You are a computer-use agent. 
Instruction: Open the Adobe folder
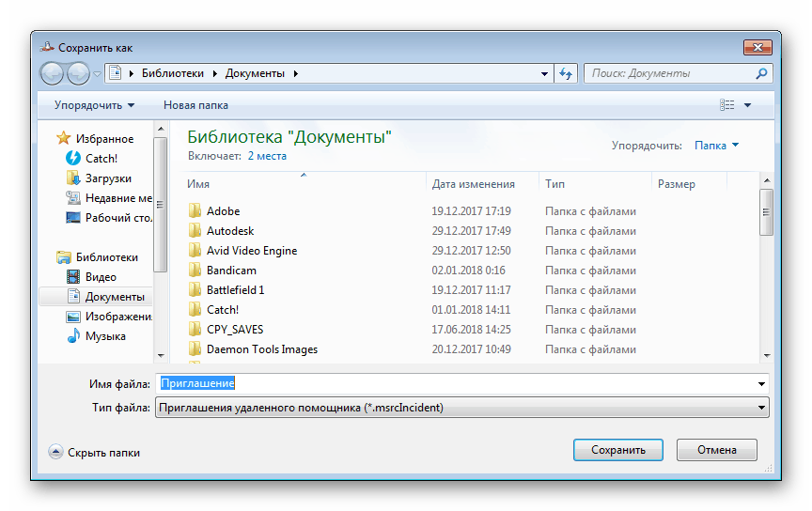[223, 211]
